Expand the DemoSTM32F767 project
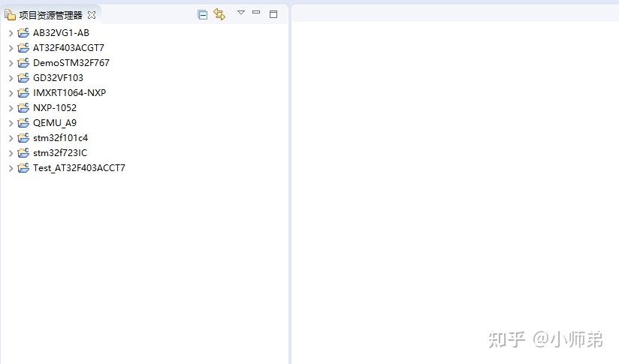 click(x=11, y=63)
